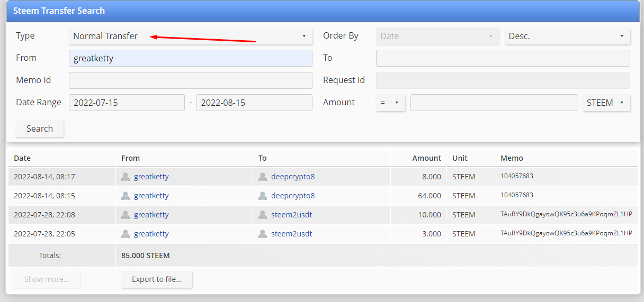Open greatketty link in the 08:15 row

coord(151,196)
